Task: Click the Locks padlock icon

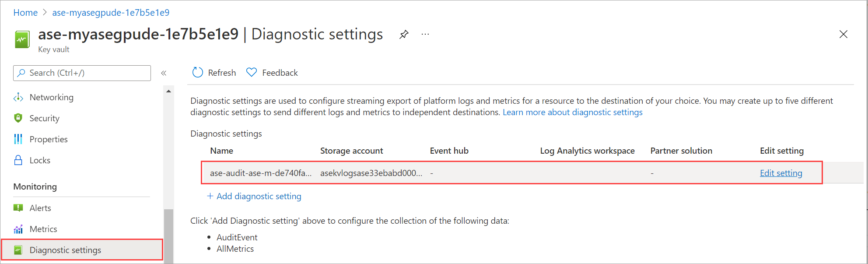Action: (x=18, y=160)
